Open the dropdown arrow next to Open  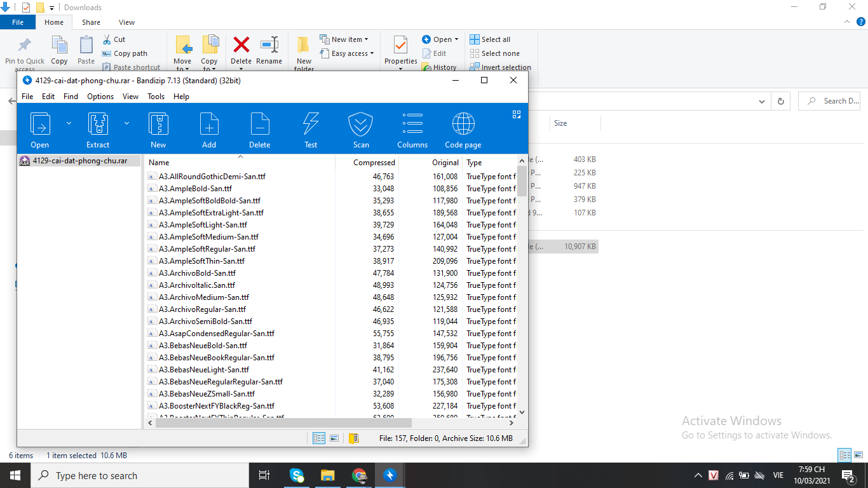[x=69, y=123]
